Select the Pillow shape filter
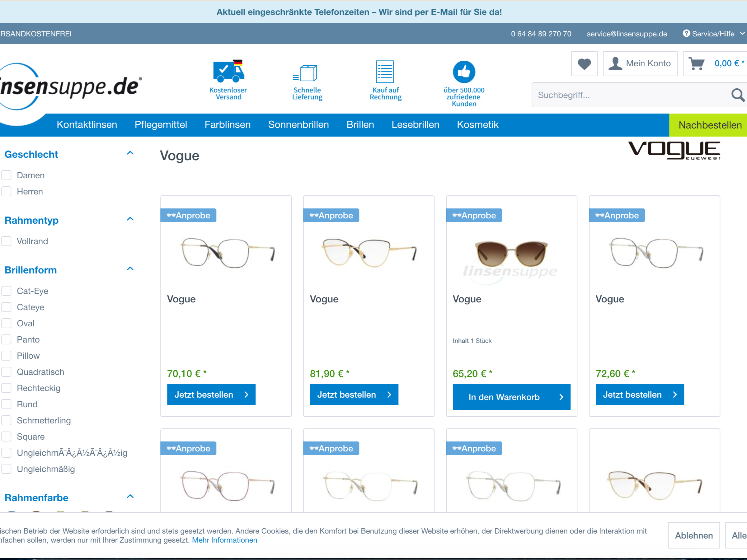Screen dimensions: 747x560 tap(7, 355)
